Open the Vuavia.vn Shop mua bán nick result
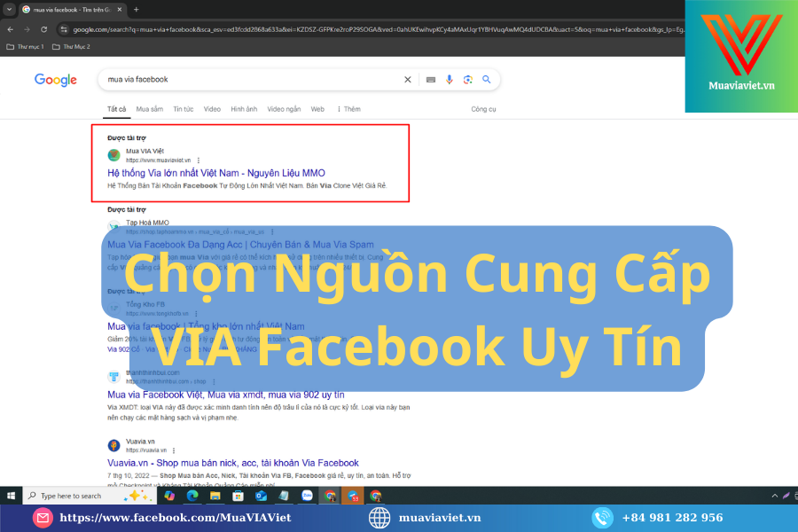This screenshot has width=798, height=532. tap(232, 463)
